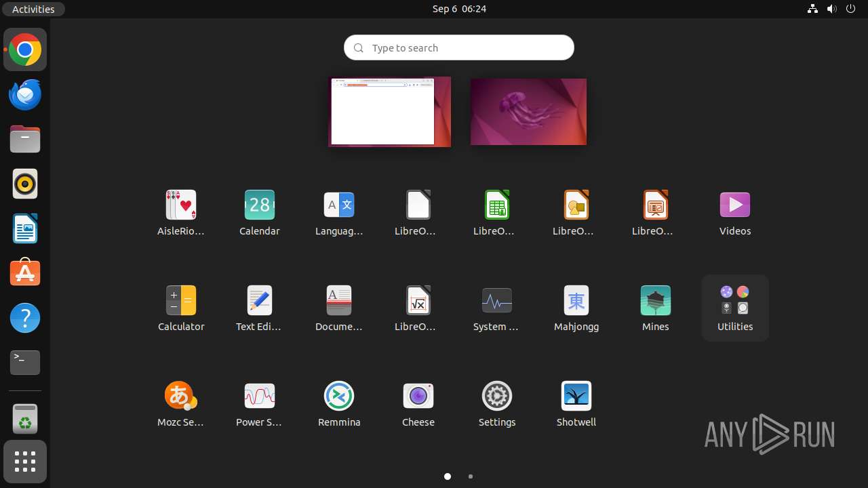Open the Videos player app
Screen dimensions: 868x488
point(735,213)
